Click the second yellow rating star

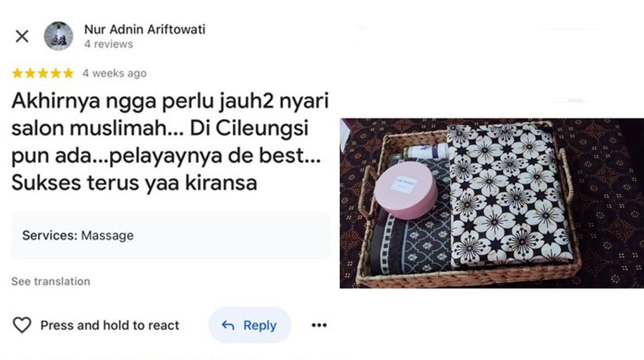(30, 73)
